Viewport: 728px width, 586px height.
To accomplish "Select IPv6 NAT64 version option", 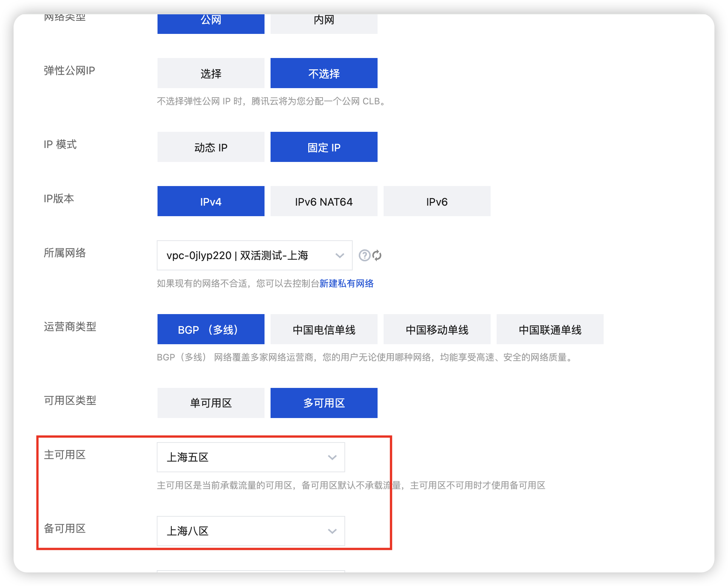I will point(324,201).
